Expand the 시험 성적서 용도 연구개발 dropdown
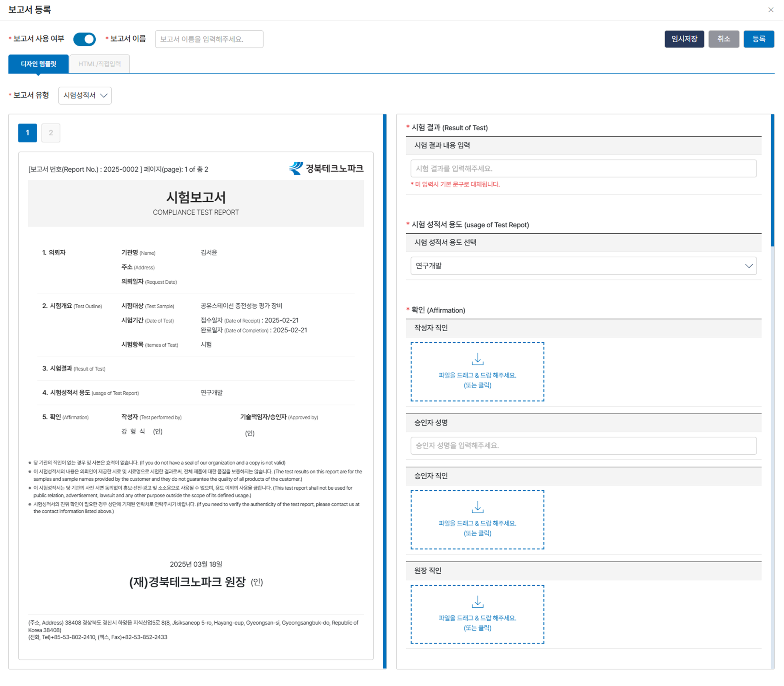Viewport: 784px width, 686px height. 583,266
